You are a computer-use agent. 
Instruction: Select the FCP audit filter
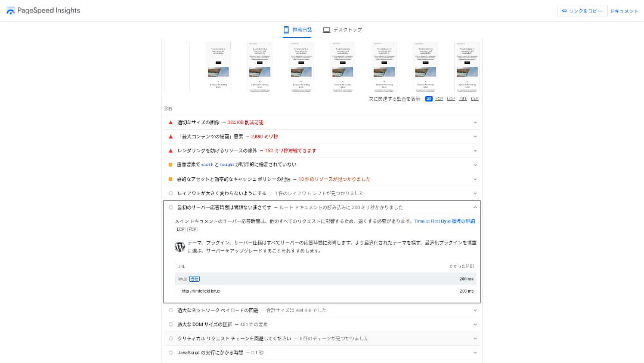point(439,99)
